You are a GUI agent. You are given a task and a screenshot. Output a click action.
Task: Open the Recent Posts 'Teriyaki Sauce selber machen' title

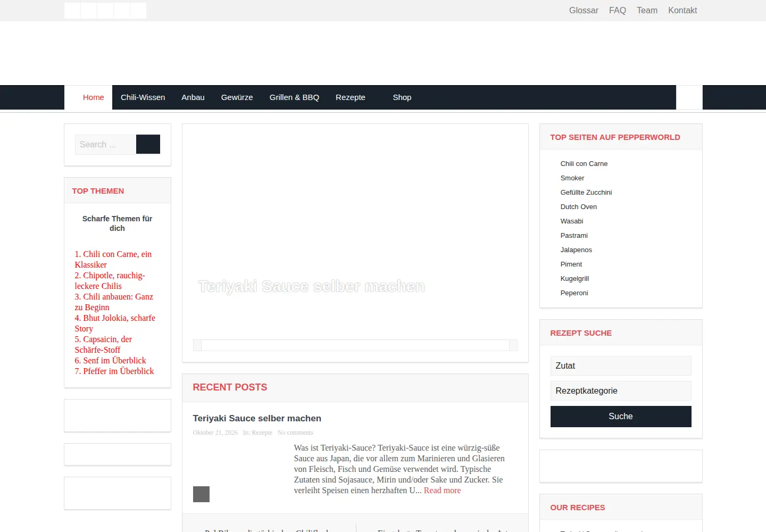pos(257,418)
